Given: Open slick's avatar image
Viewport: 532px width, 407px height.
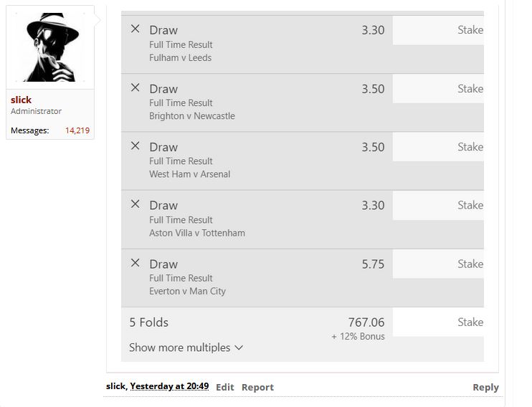Looking at the screenshot, I should pyautogui.click(x=50, y=47).
